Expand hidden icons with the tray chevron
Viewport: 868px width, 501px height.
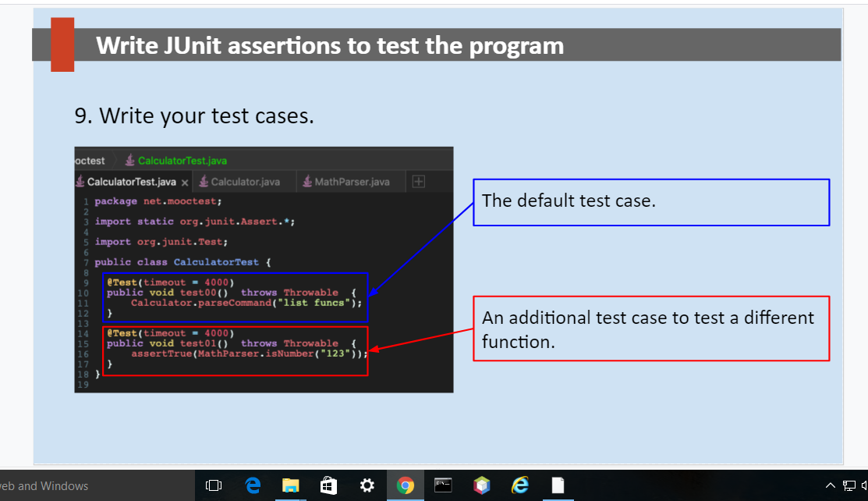point(831,485)
